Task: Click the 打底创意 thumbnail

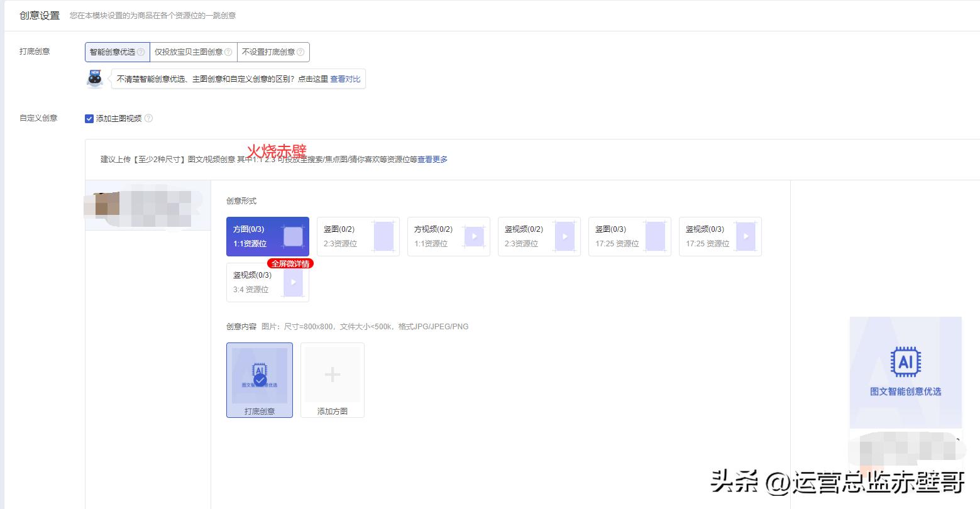Action: 259,374
